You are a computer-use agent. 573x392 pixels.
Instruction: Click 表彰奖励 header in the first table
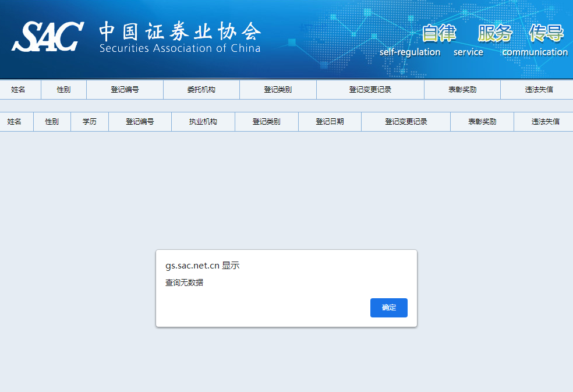point(462,90)
